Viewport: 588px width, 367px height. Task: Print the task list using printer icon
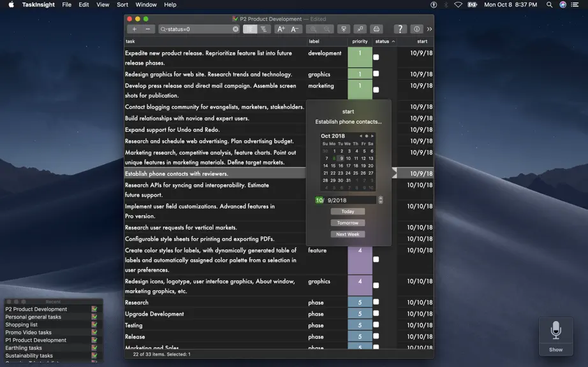click(376, 29)
